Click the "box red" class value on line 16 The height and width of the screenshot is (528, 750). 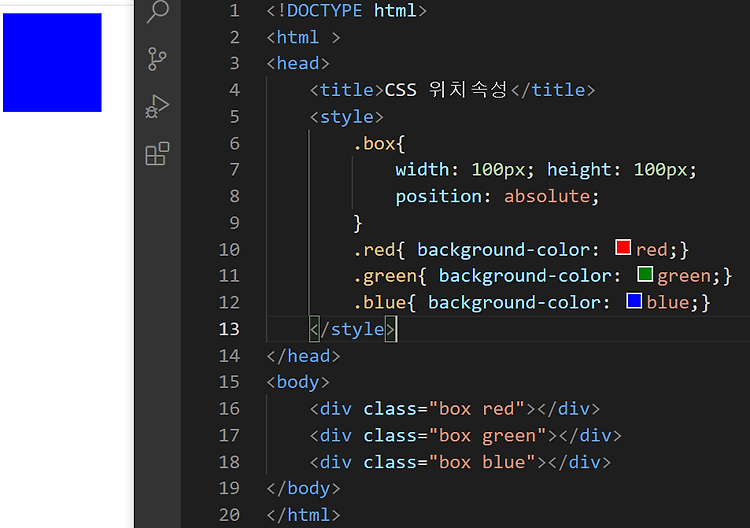[x=476, y=409]
